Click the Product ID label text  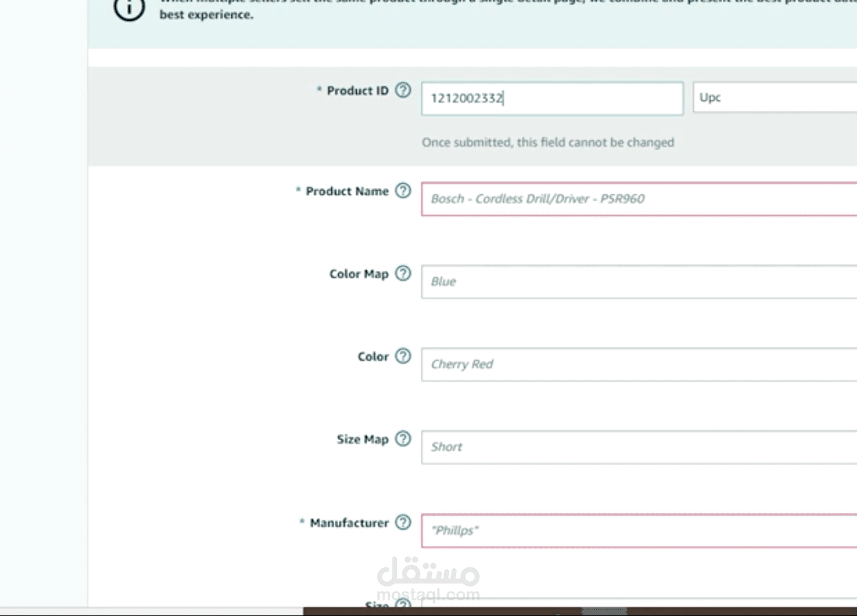(357, 90)
